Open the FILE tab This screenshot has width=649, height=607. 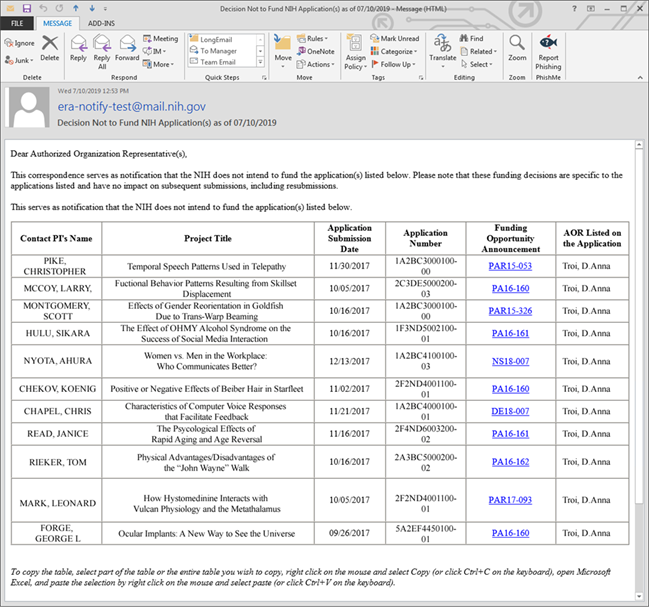point(17,23)
